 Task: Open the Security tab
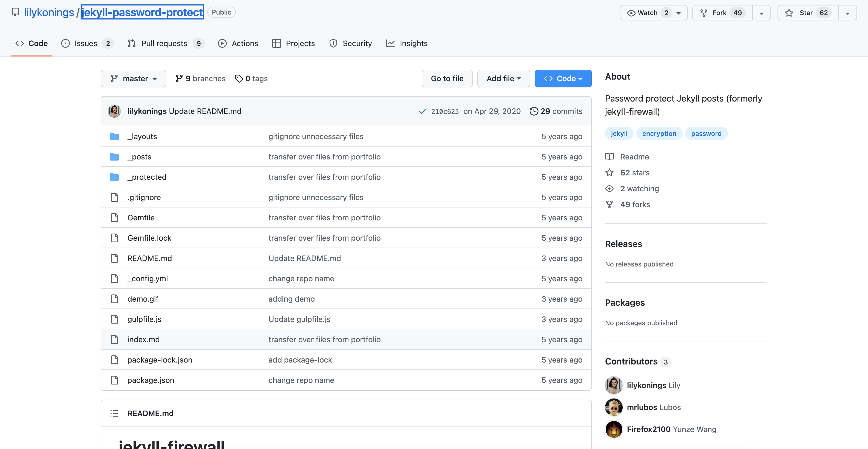pyautogui.click(x=351, y=44)
